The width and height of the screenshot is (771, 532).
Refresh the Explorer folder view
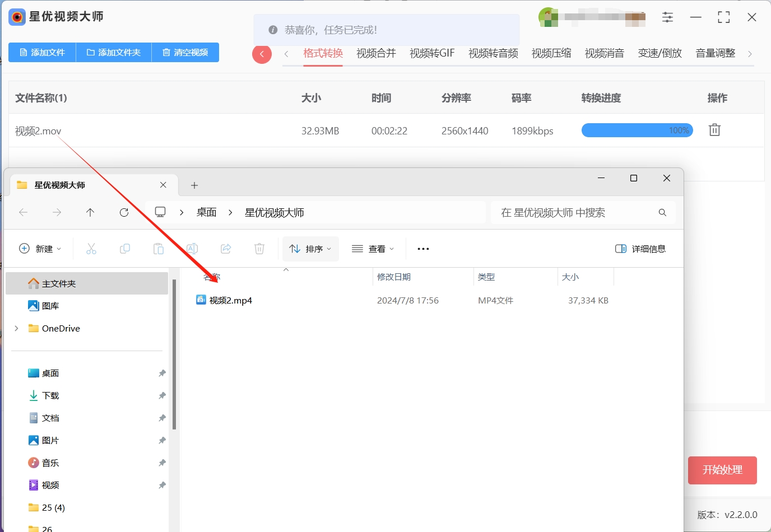tap(124, 212)
